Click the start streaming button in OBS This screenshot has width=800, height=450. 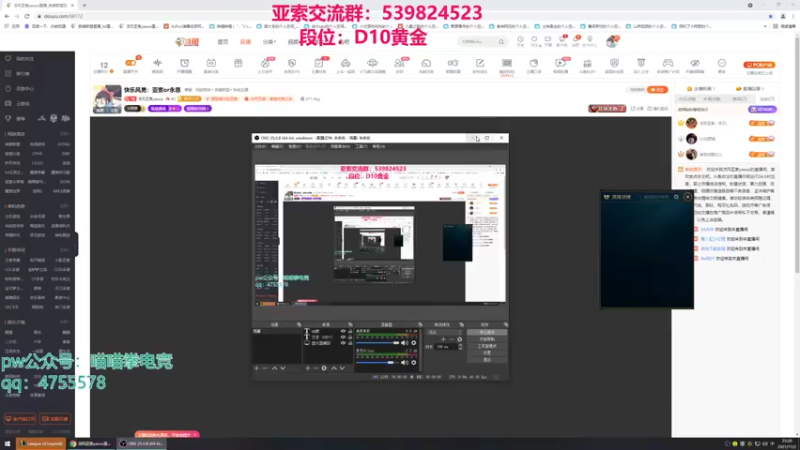(x=487, y=332)
